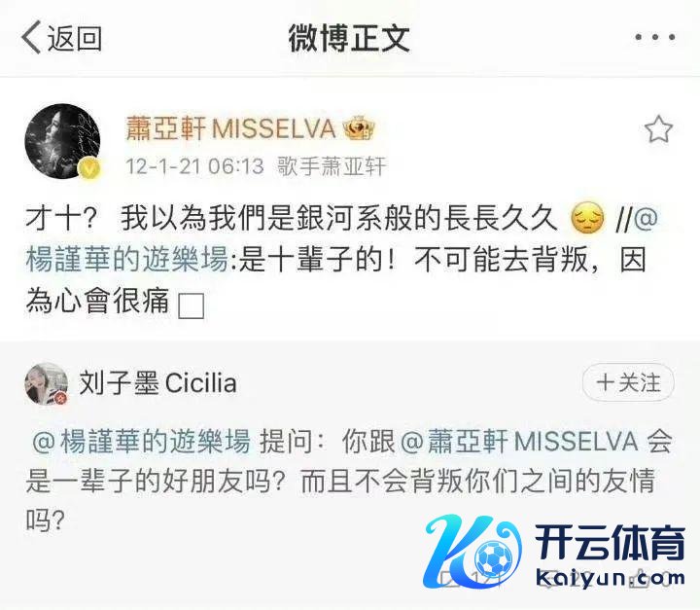The image size is (700, 610).
Task: Tap the 返回 back text label
Action: pyautogui.click(x=75, y=38)
